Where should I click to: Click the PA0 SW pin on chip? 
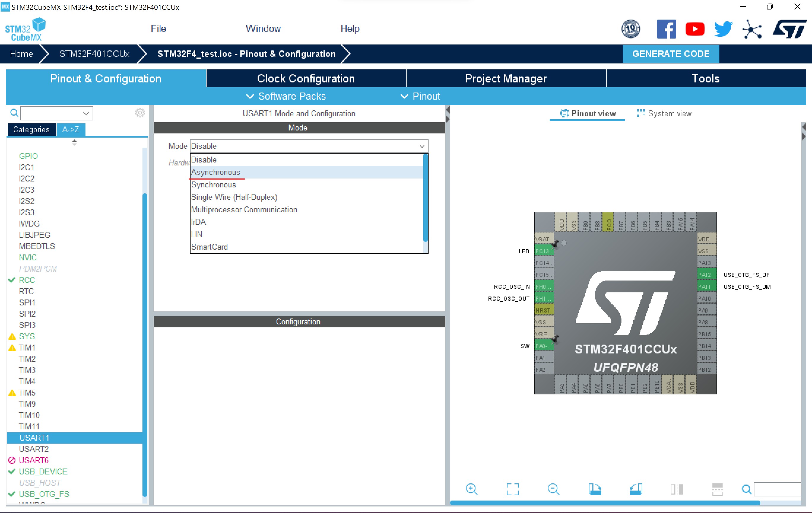pyautogui.click(x=544, y=345)
